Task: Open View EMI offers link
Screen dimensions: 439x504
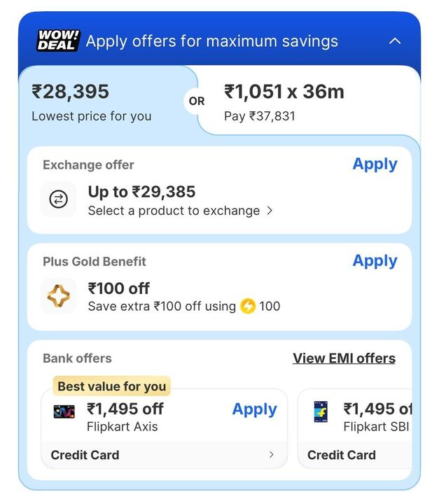Action: [x=344, y=358]
